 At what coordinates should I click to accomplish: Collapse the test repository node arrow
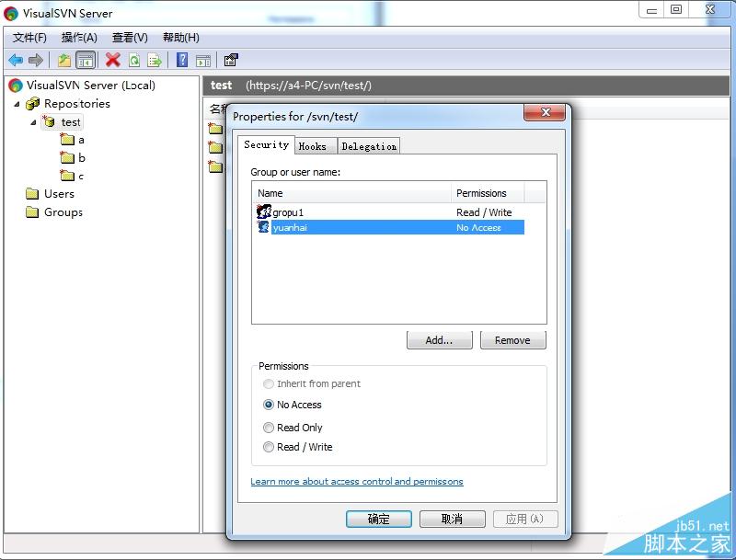pyautogui.click(x=33, y=121)
